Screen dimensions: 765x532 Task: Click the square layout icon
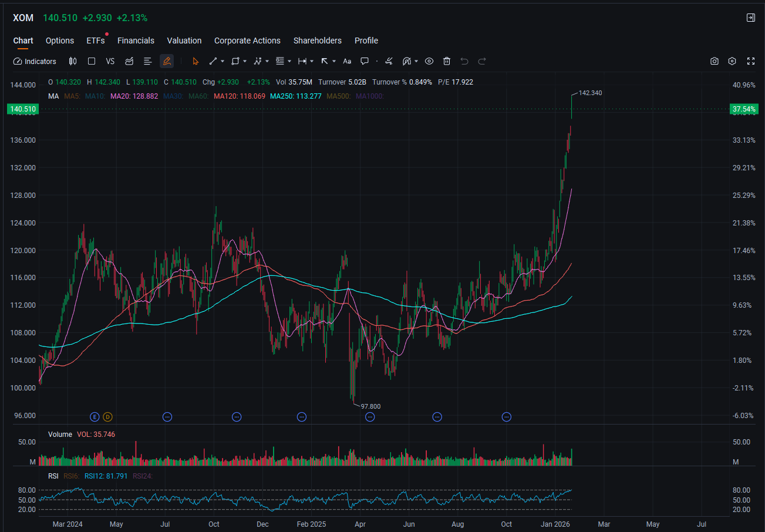(92, 61)
